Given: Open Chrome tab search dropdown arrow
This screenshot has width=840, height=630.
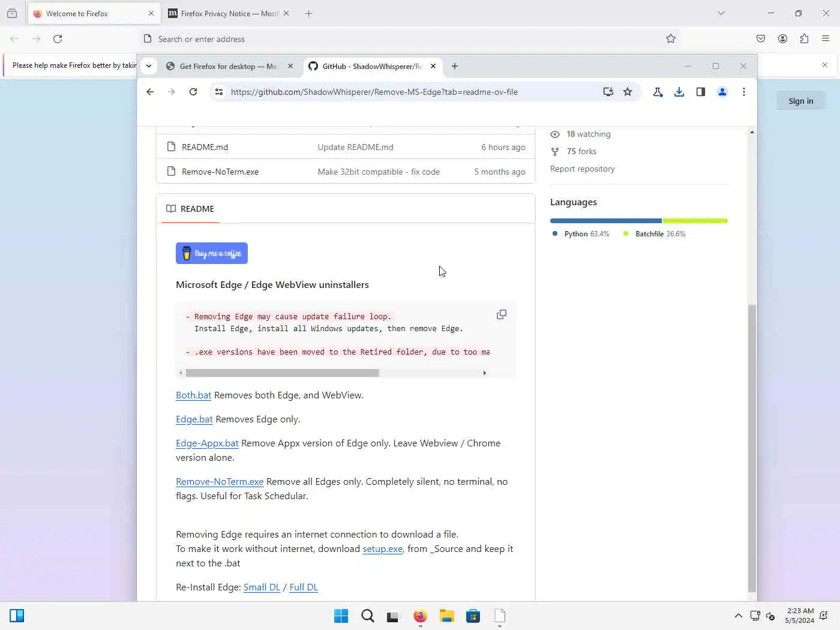Looking at the screenshot, I should pyautogui.click(x=149, y=66).
